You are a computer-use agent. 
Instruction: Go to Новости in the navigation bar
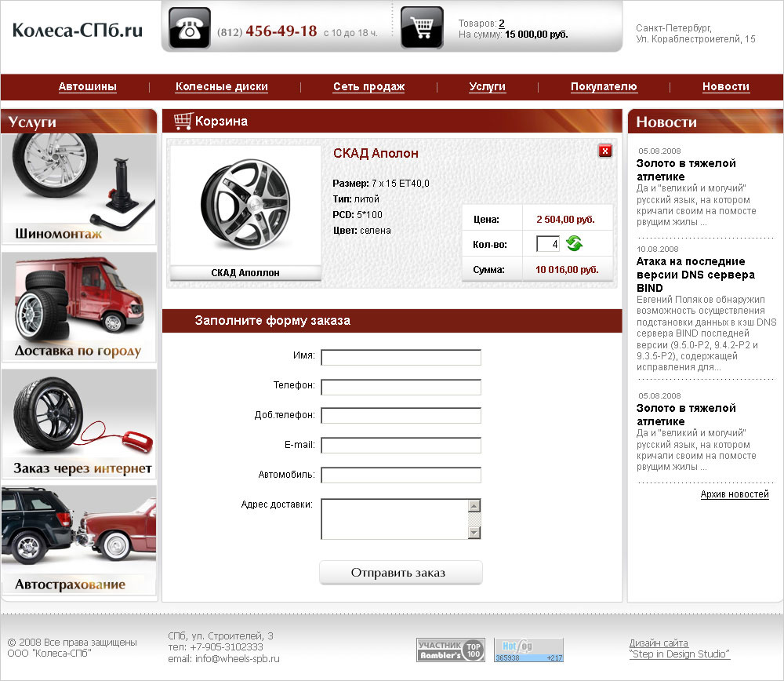pyautogui.click(x=726, y=86)
